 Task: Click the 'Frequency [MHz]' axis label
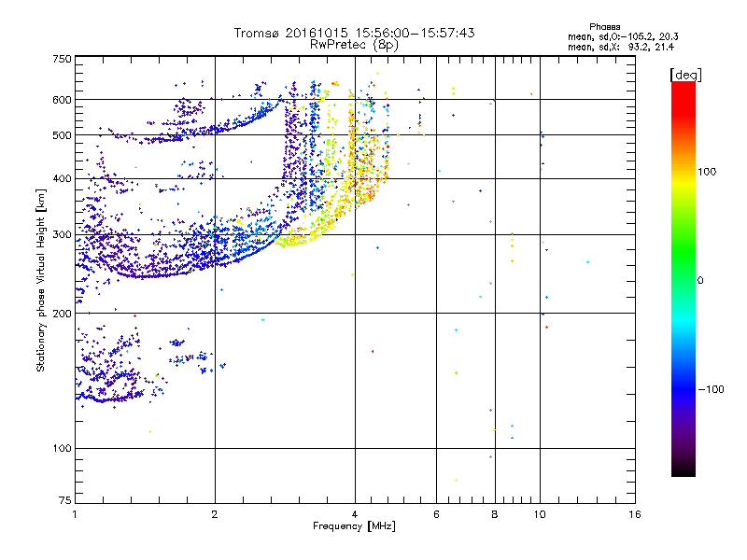pos(354,526)
